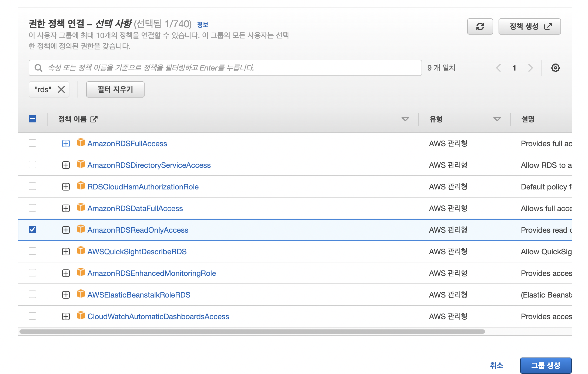Click the policy box icon for AWSQuickSightDescribeRDS
This screenshot has width=588, height=374.
click(81, 251)
